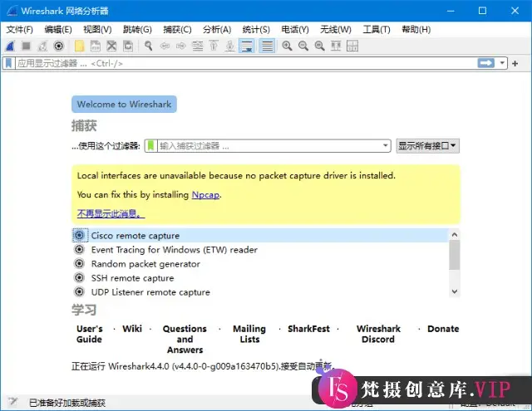The image size is (532, 411).
Task: Click interface list scroll up arrow
Action: click(x=455, y=234)
